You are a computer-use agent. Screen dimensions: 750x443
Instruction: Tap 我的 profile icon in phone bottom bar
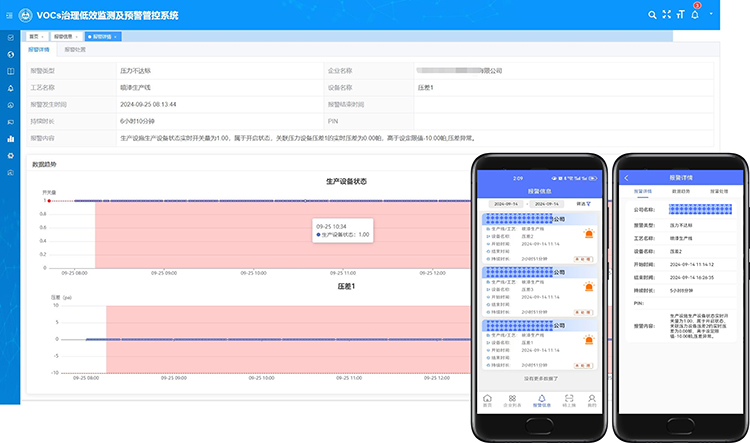click(591, 399)
